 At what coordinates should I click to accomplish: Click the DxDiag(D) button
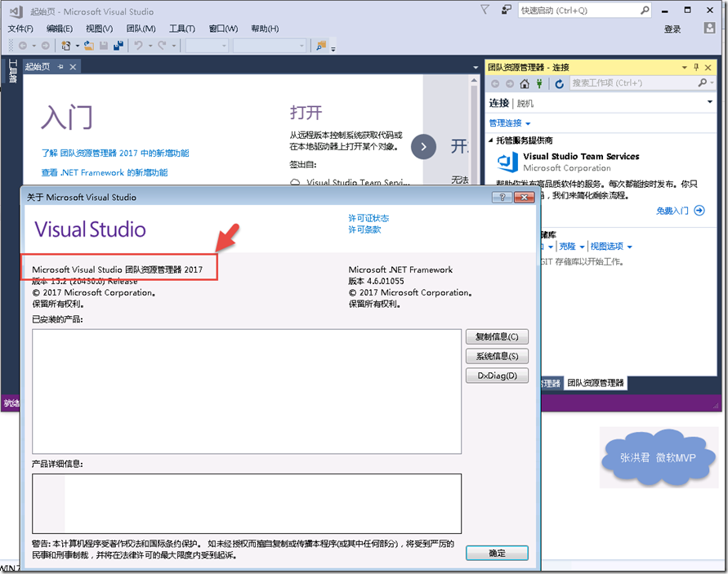[x=497, y=376]
